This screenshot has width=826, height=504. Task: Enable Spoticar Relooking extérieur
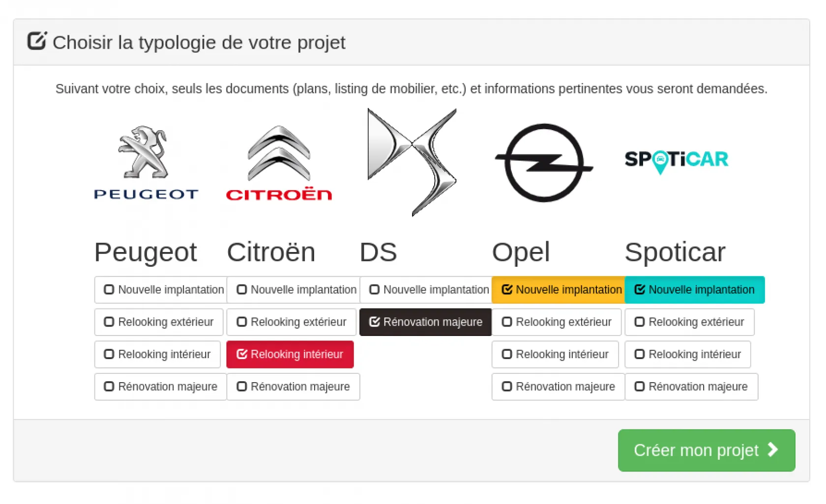689,322
